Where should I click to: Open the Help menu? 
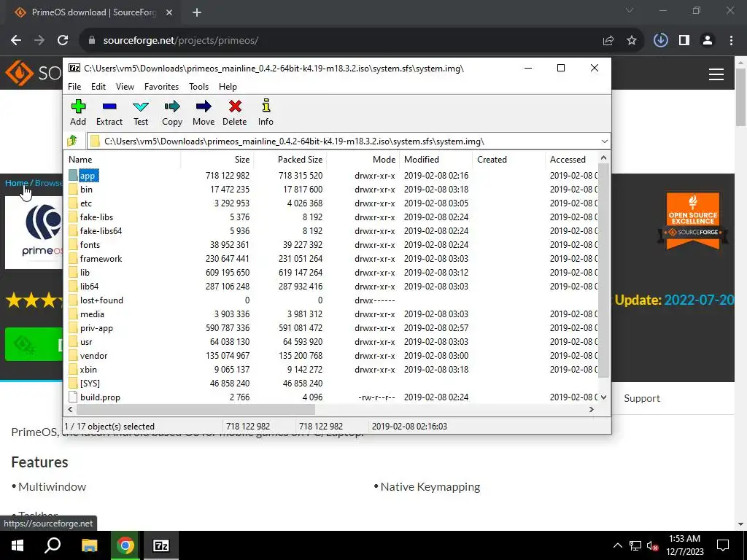228,87
